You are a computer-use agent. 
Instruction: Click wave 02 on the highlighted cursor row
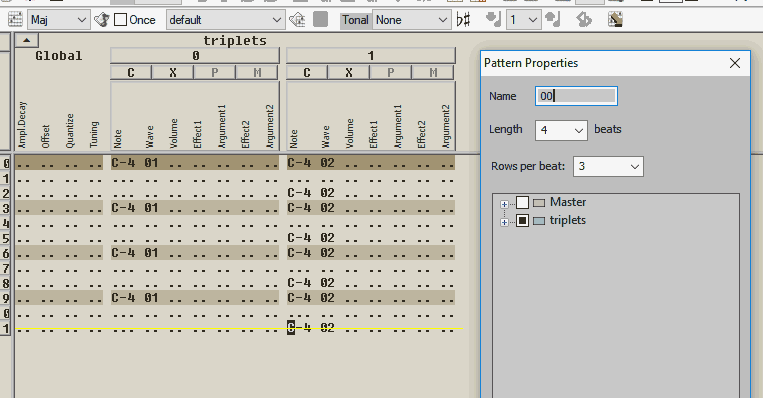[x=327, y=328]
